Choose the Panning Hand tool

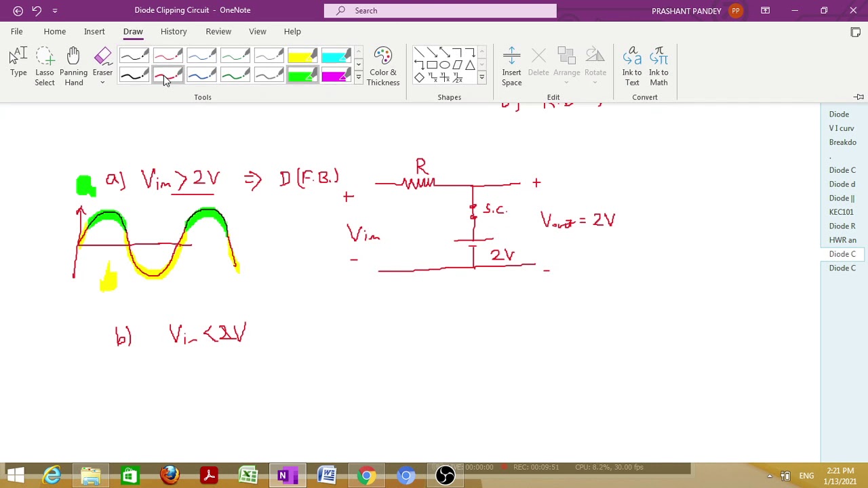(x=73, y=66)
